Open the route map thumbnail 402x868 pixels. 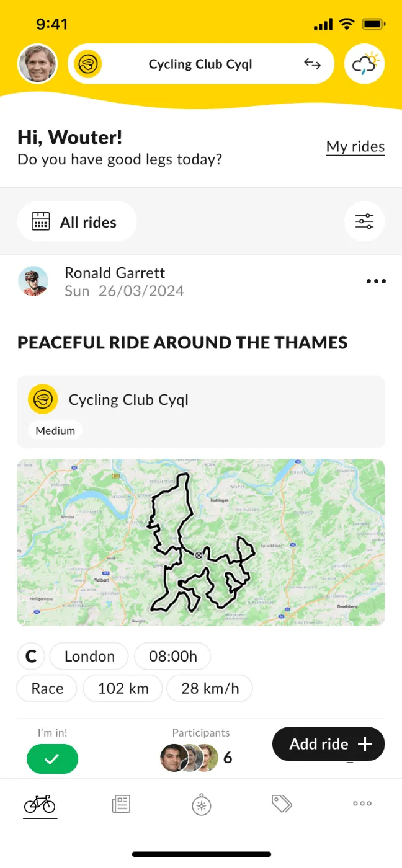pos(201,542)
